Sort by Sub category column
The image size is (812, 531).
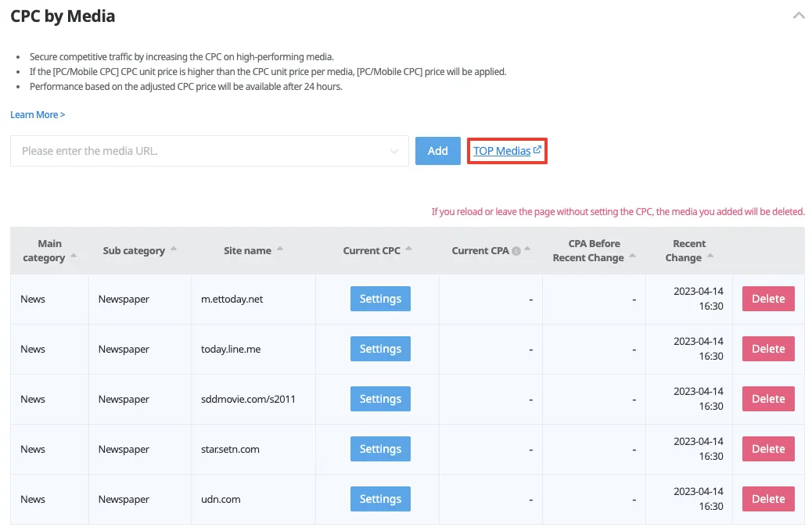[x=173, y=249]
